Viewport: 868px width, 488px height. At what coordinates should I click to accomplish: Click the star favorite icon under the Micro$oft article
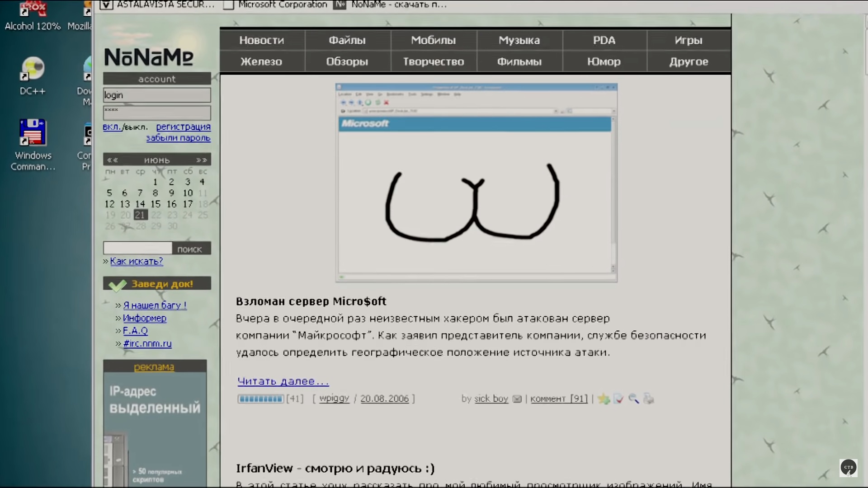[x=604, y=399]
